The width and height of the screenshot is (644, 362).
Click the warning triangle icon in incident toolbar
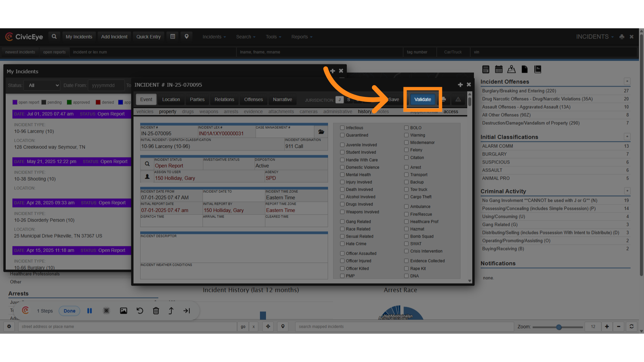pyautogui.click(x=458, y=100)
